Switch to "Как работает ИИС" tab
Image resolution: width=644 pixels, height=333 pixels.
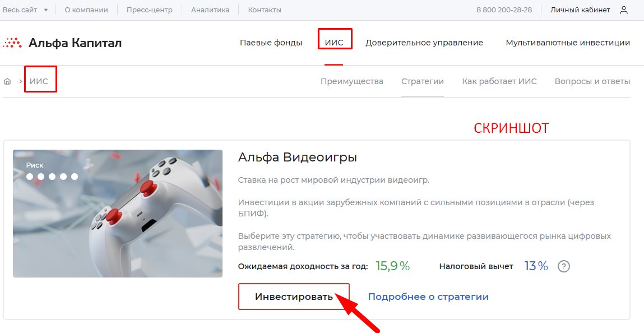[499, 81]
